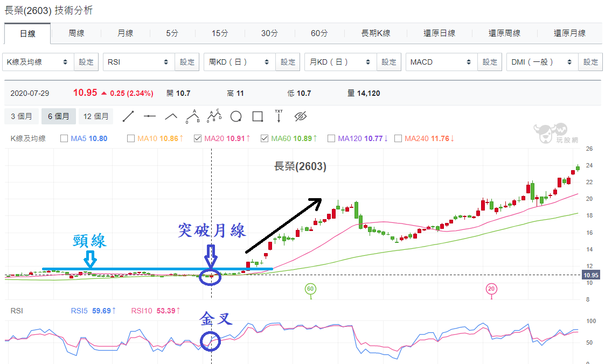Click the 2020-07-29 date text
Viewport: 605px width, 364px height.
tap(30, 93)
